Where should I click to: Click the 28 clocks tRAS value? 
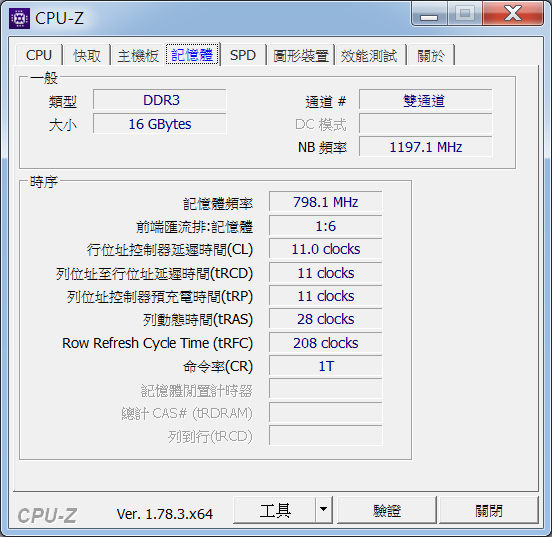(x=326, y=319)
